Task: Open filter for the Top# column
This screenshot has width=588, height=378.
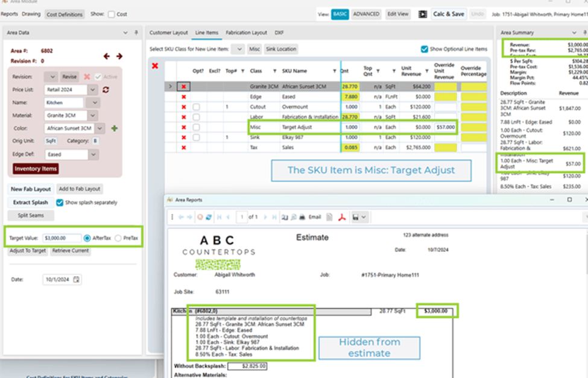Action: pos(242,71)
